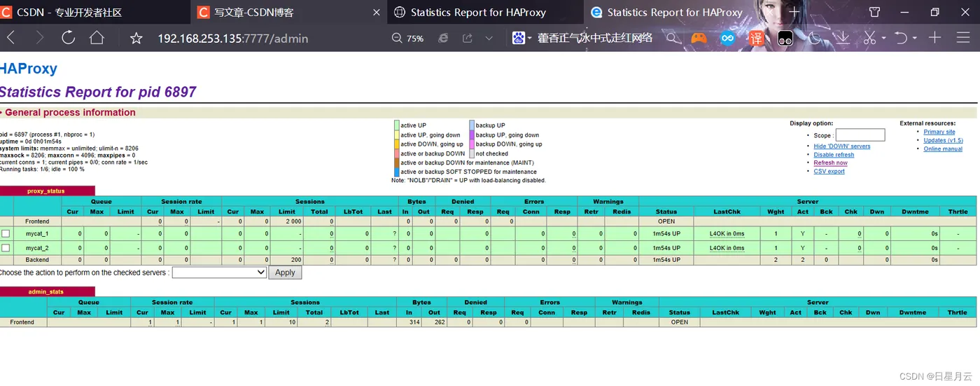
Task: Open the browser home page
Action: [97, 38]
